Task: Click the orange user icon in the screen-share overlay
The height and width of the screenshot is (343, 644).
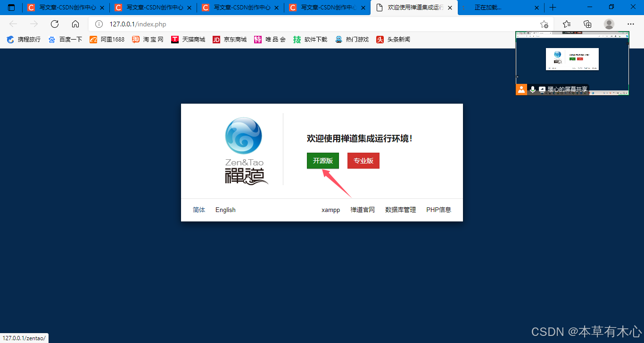Action: tap(521, 90)
